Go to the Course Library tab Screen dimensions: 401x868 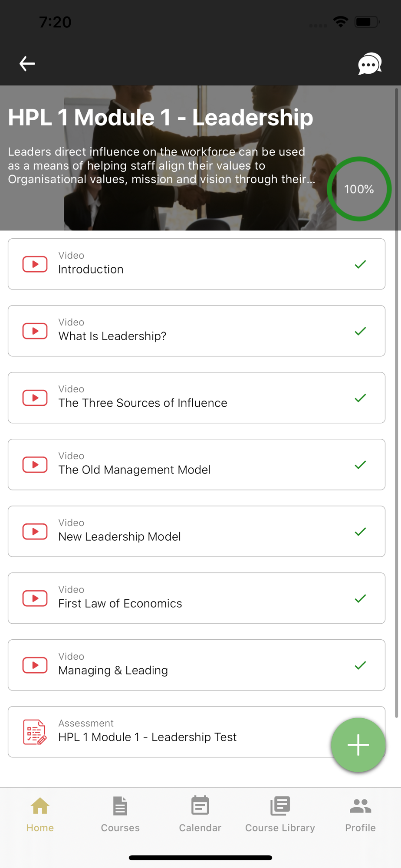tap(280, 814)
